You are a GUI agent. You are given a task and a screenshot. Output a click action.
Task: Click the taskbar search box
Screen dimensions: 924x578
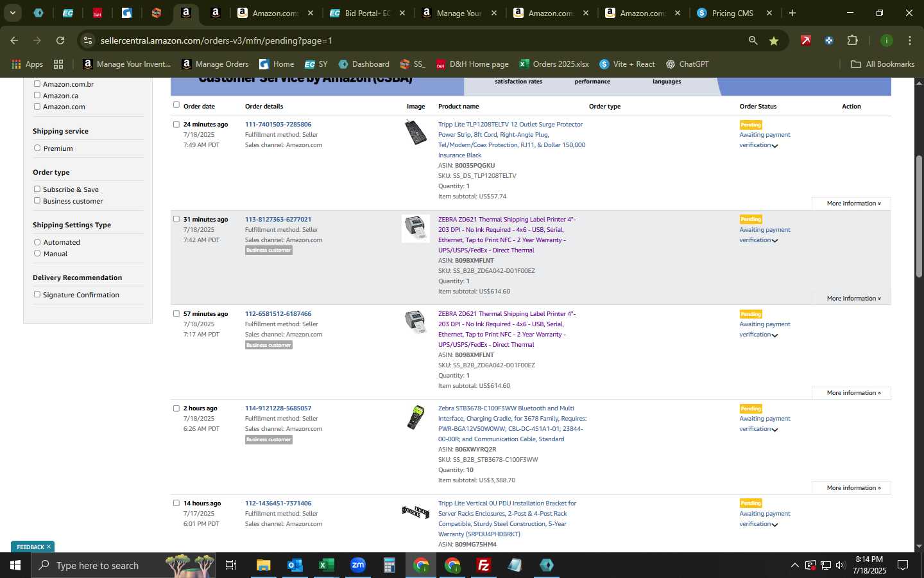point(123,565)
